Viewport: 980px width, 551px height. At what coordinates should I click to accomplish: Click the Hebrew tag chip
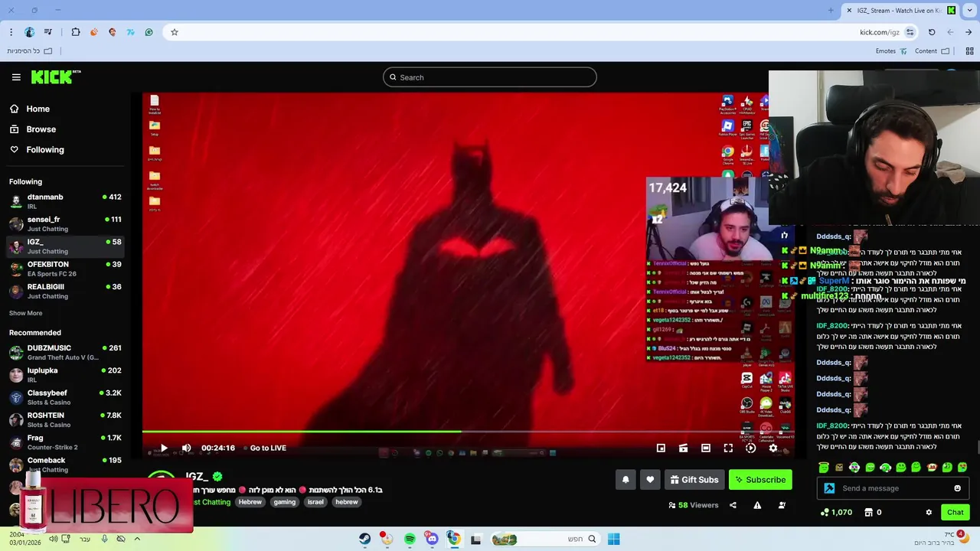[250, 502]
